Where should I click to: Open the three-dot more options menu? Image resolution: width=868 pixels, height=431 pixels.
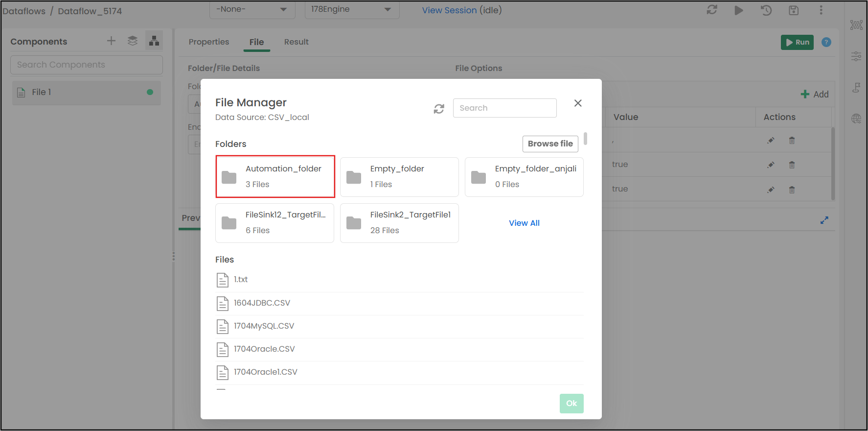(x=821, y=10)
